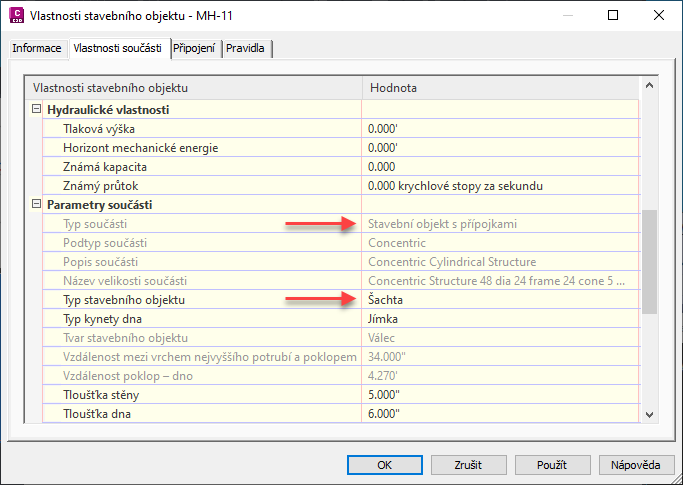Screen dimensions: 683x485
Task: Collapse the Hydraulické vlastnosti section
Action: click(x=37, y=109)
